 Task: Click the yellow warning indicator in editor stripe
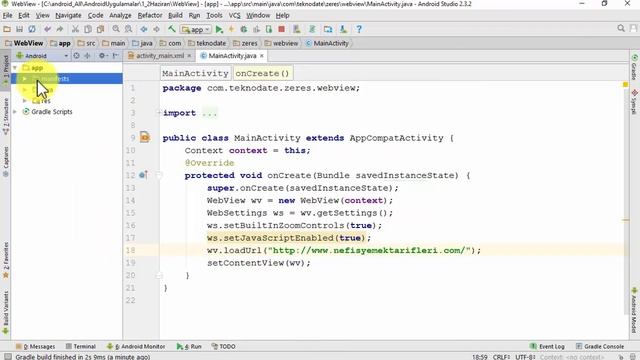pyautogui.click(x=625, y=84)
